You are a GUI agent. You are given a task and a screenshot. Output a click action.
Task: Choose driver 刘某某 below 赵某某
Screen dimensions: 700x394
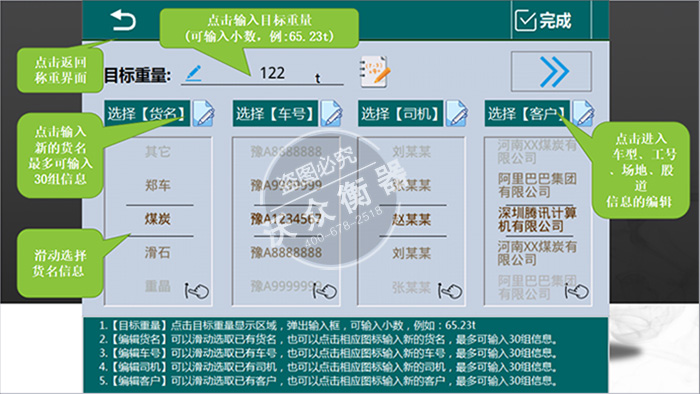(x=412, y=253)
